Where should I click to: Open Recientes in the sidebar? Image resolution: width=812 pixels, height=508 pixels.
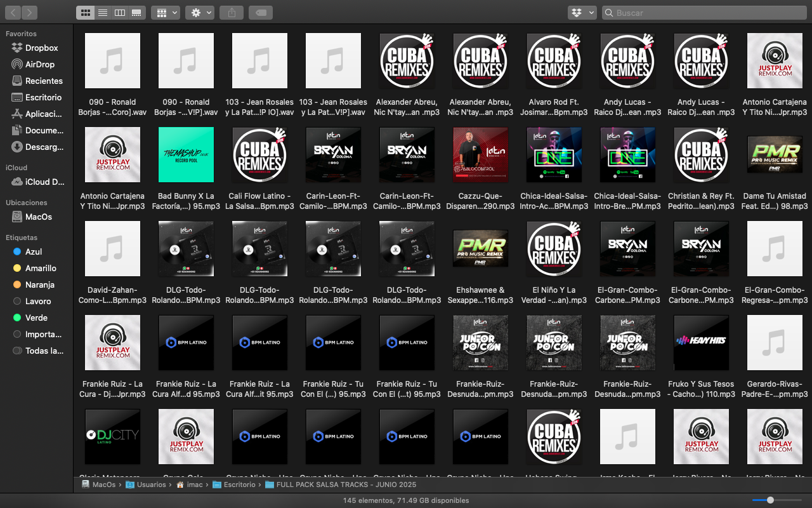click(43, 81)
